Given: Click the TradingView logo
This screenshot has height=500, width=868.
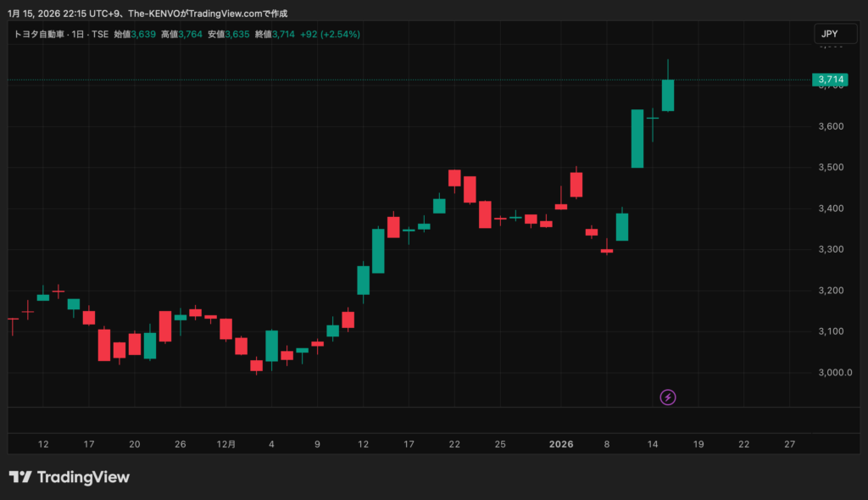Looking at the screenshot, I should tap(70, 477).
